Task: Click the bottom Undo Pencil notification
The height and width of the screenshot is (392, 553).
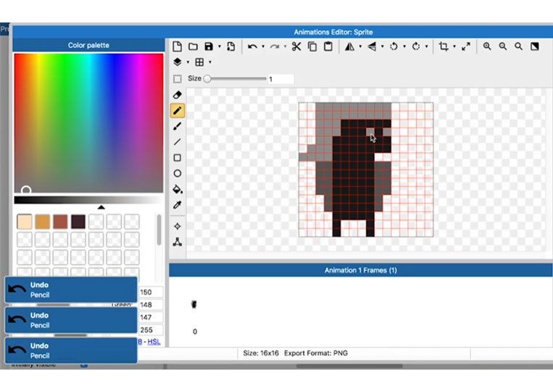Action: [x=71, y=351]
